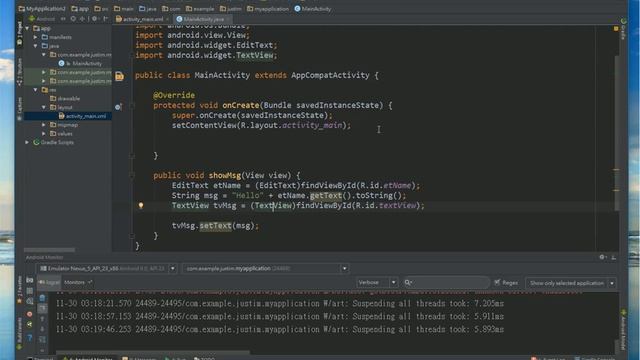Viewport: 640px width, 360px height.
Task: Expand the mipmap folder arrow
Action: [44, 124]
